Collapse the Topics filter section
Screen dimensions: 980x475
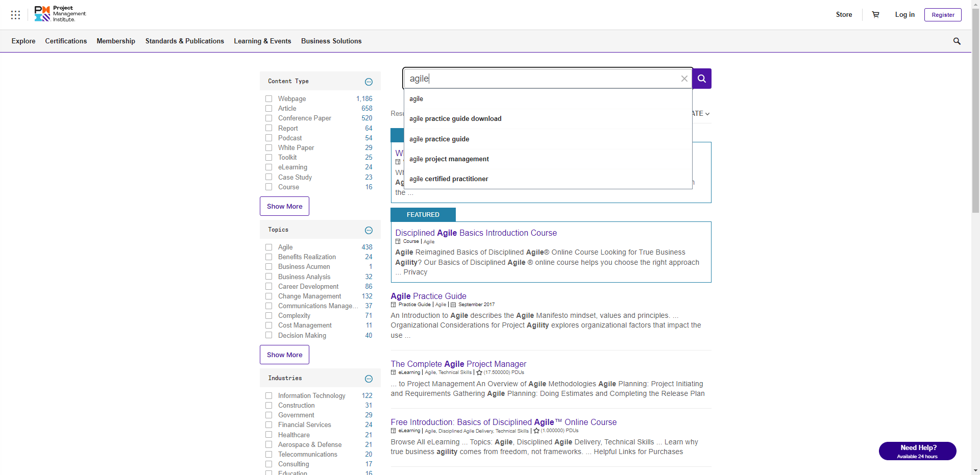click(369, 230)
